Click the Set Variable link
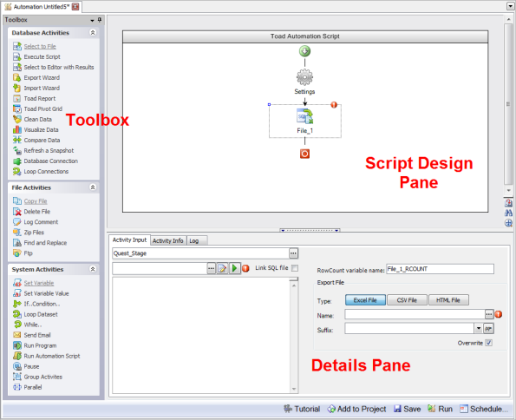Image resolution: width=516 pixels, height=420 pixels. click(39, 283)
